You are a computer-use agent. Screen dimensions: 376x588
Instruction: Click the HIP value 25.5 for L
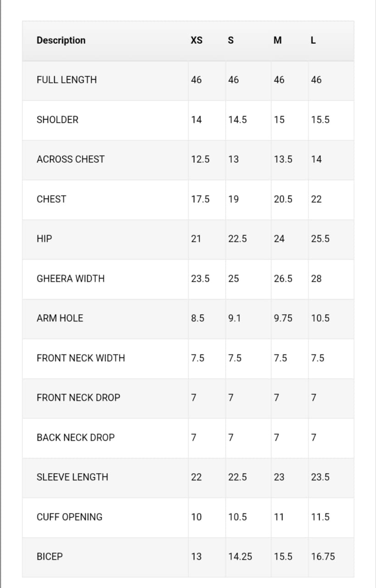(320, 239)
